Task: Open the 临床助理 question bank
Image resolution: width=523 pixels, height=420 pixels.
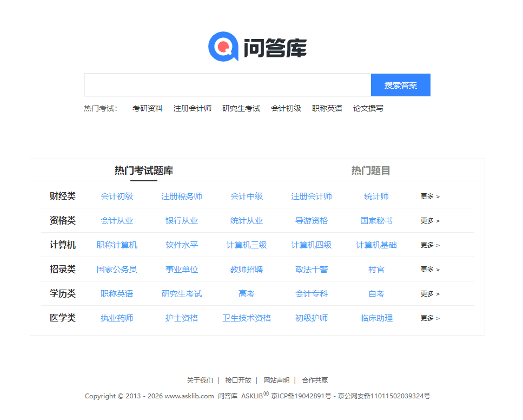Action: pos(376,318)
